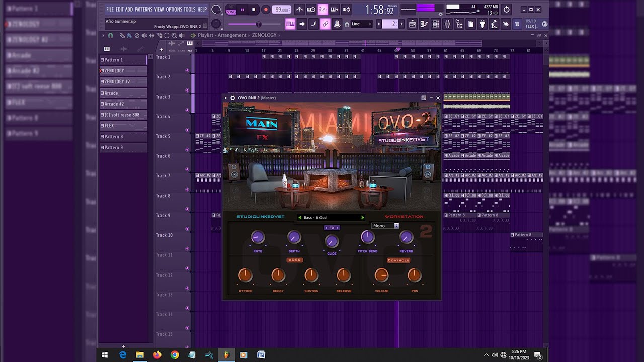Open the plugin picker plug icon
The height and width of the screenshot is (362, 644).
[482, 24]
